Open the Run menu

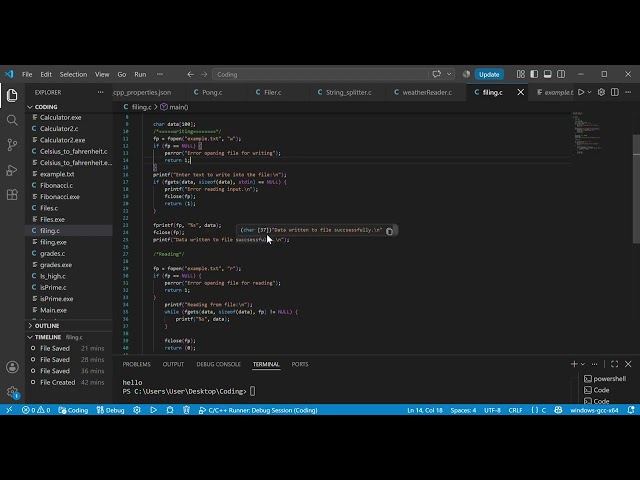click(x=140, y=74)
